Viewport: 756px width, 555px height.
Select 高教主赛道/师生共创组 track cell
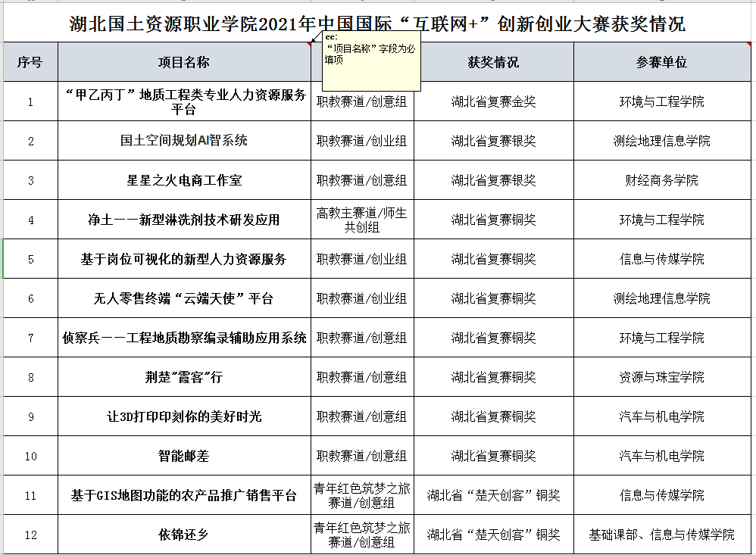(x=362, y=220)
